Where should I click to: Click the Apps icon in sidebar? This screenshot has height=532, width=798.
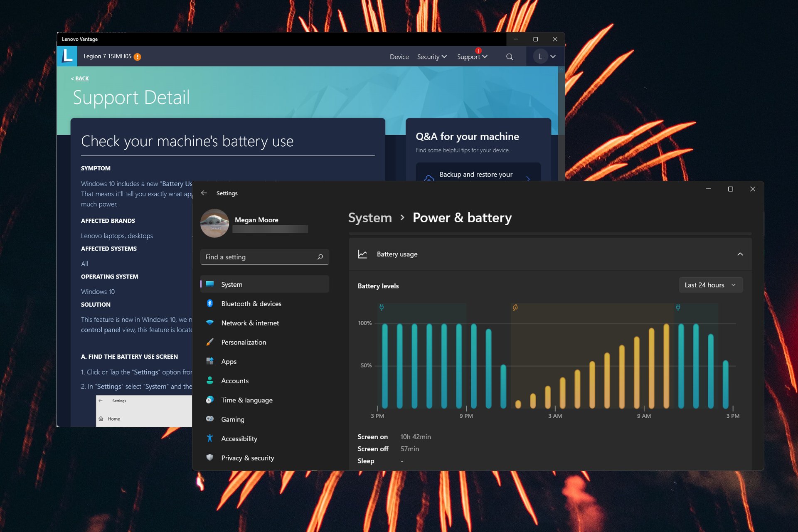pyautogui.click(x=210, y=361)
